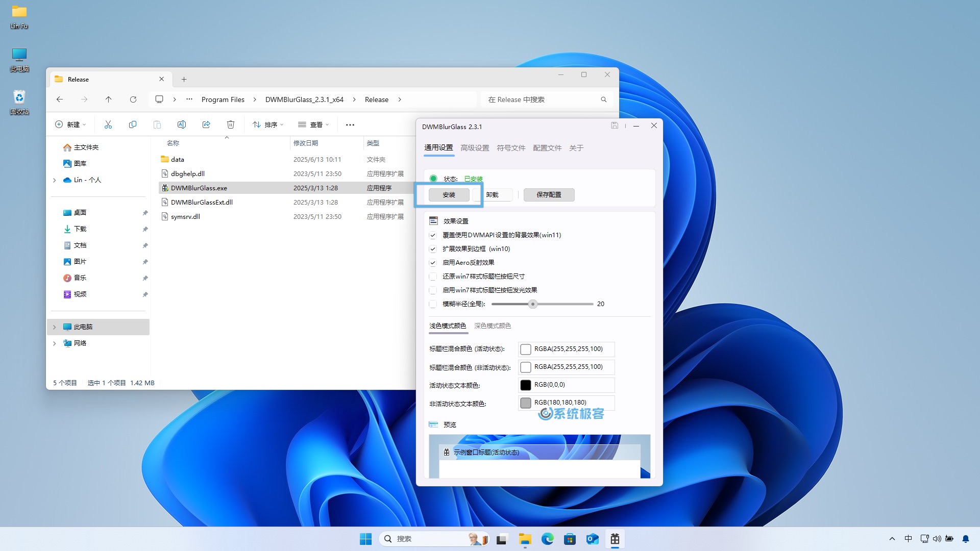Click the Copy icon in Explorer toolbar
This screenshot has width=980, height=551.
(133, 124)
